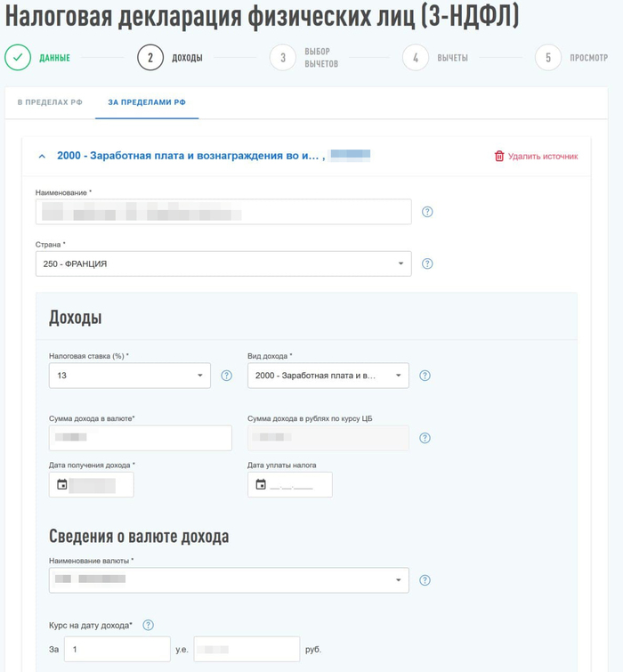Viewport: 623px width, 672px height.
Task: Click the Наименование input field
Action: tap(223, 212)
